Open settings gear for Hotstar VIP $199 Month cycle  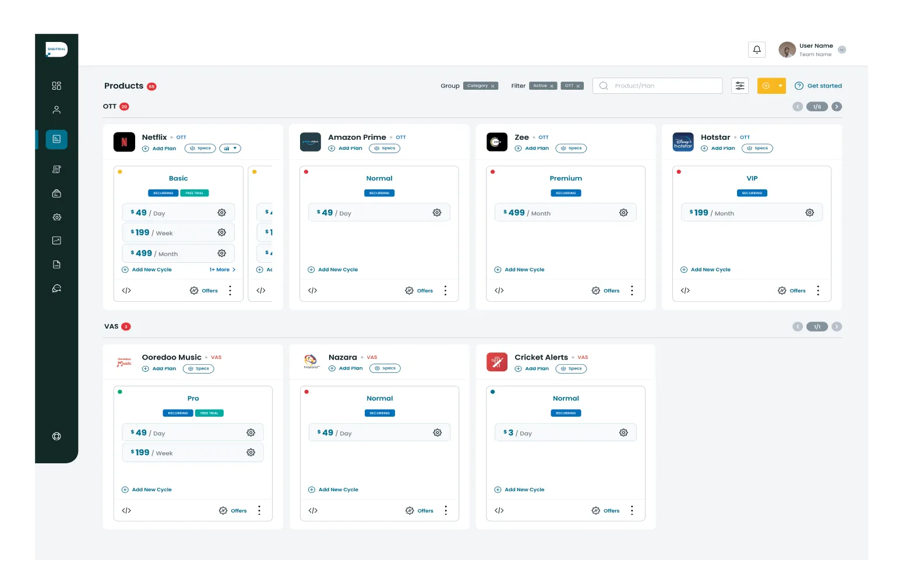(809, 213)
